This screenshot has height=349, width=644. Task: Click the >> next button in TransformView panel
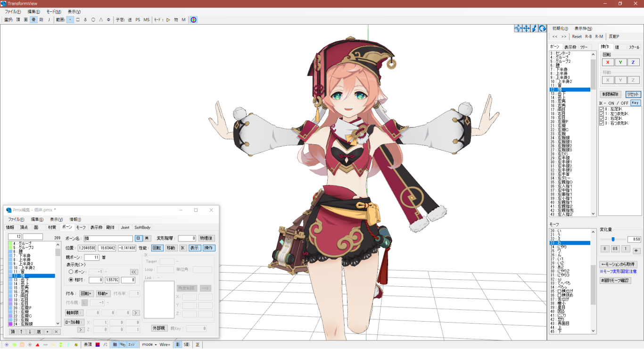pyautogui.click(x=564, y=36)
